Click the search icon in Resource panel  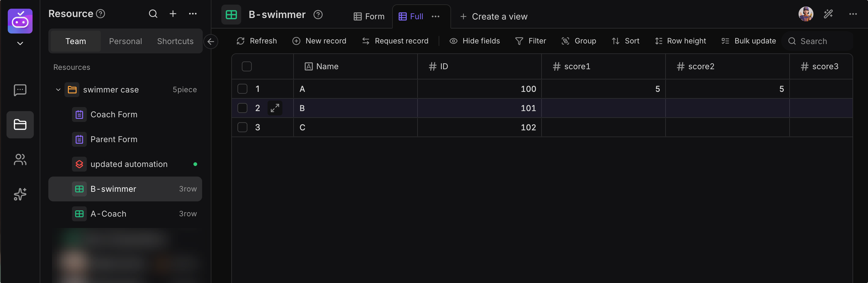(x=153, y=14)
